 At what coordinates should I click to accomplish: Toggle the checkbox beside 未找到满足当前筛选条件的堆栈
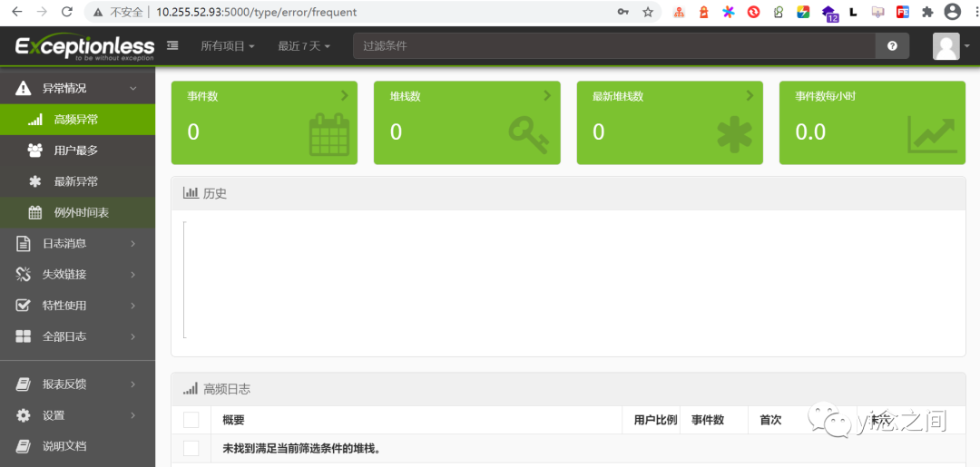point(191,448)
